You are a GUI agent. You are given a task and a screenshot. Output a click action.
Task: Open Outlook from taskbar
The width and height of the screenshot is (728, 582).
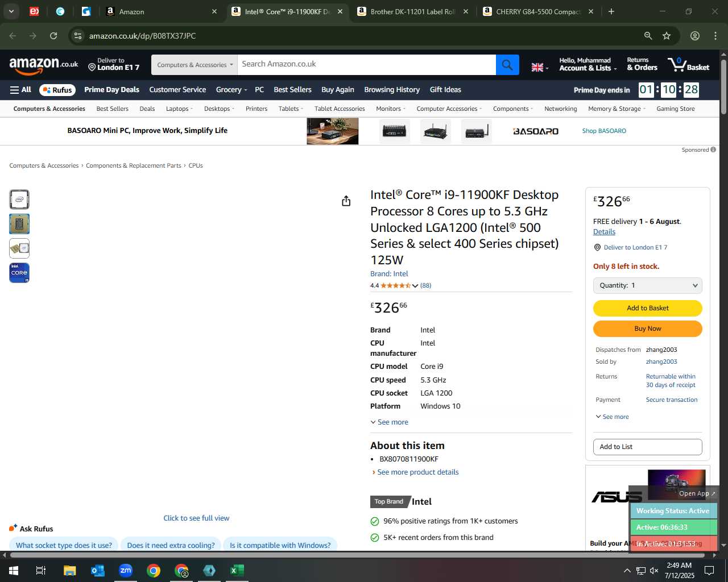pos(97,570)
